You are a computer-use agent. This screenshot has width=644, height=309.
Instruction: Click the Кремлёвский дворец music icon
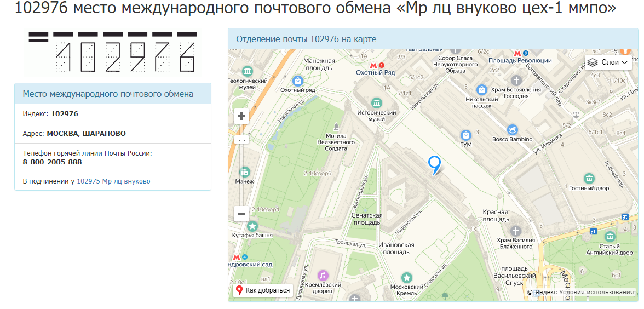coord(323,275)
